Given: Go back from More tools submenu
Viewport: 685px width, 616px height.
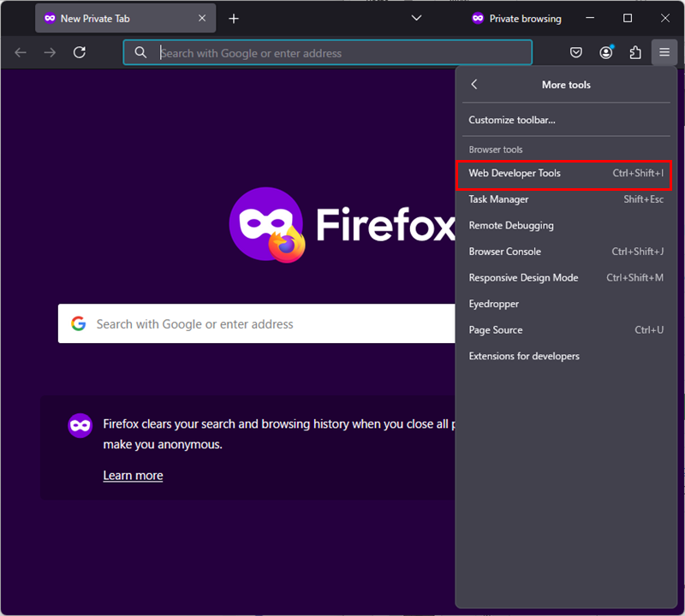Looking at the screenshot, I should [474, 84].
